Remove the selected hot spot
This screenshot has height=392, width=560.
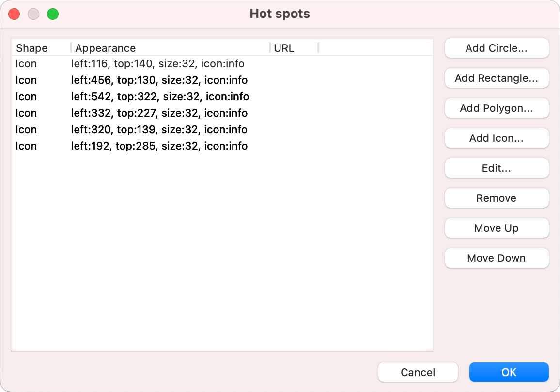[x=497, y=198]
